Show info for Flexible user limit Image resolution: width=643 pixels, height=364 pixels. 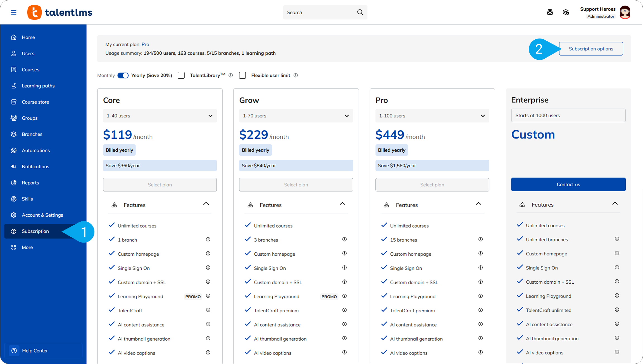coord(296,75)
